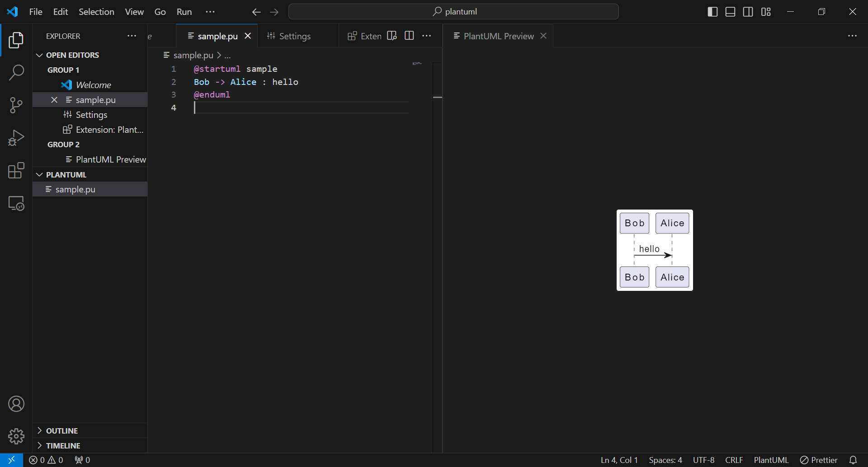Toggle the primary side bar visibility
Screen dimensions: 868x467
click(x=712, y=12)
